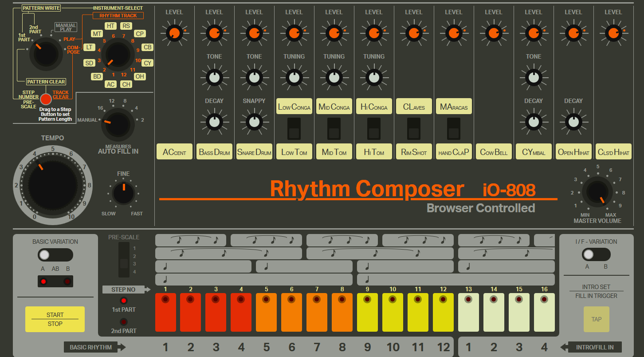Select the BD instrument label

(97, 76)
